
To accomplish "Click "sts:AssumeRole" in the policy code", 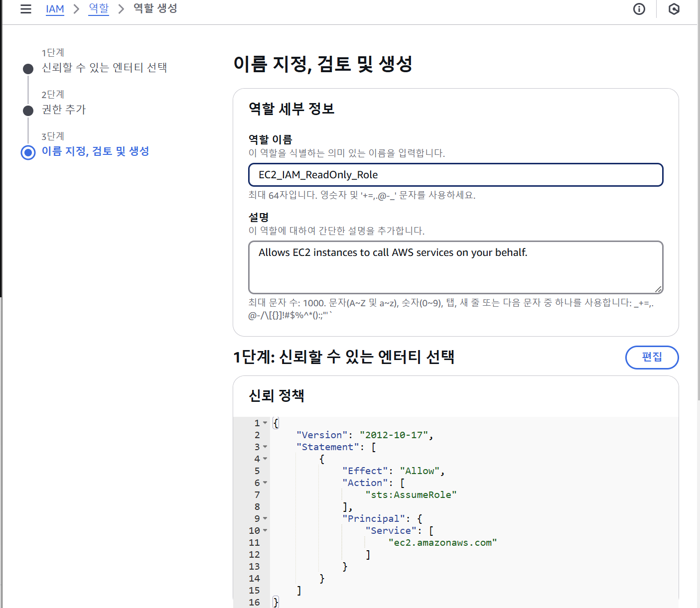I will point(411,494).
